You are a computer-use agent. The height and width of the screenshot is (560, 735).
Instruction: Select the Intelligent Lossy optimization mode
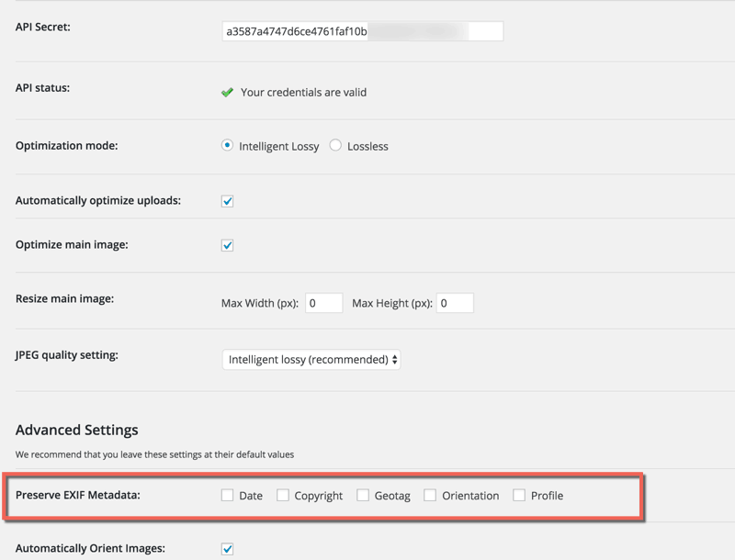point(227,145)
